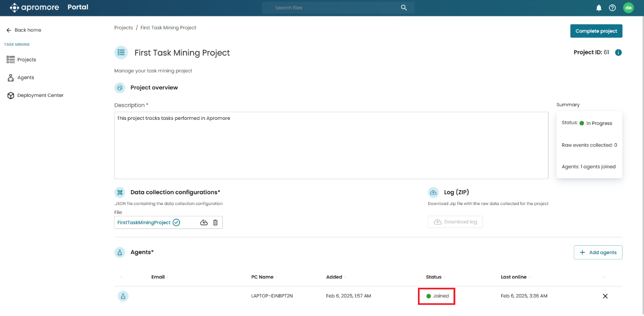Viewport: 644px width, 316px height.
Task: Open Agents in the sidebar
Action: pyautogui.click(x=25, y=77)
